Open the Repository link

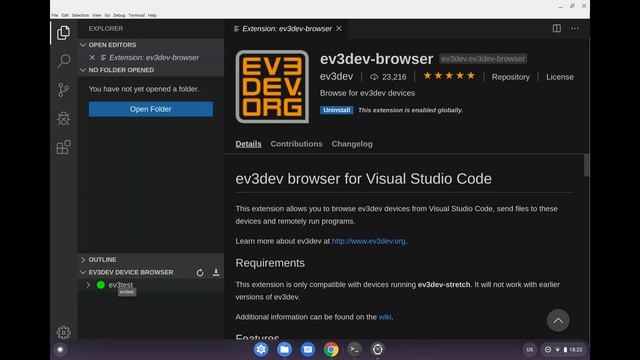pos(511,77)
